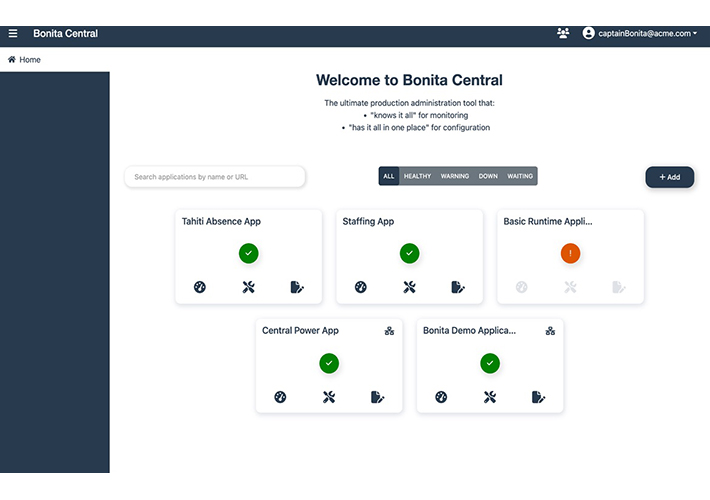Open captainBonita@acme.com account dropdown
The image size is (710, 500).
pyautogui.click(x=648, y=33)
